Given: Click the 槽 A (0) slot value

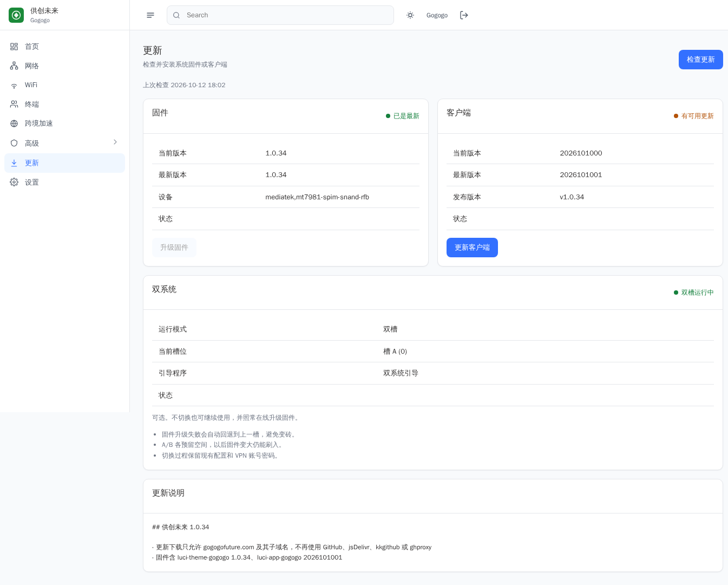Looking at the screenshot, I should 395,352.
